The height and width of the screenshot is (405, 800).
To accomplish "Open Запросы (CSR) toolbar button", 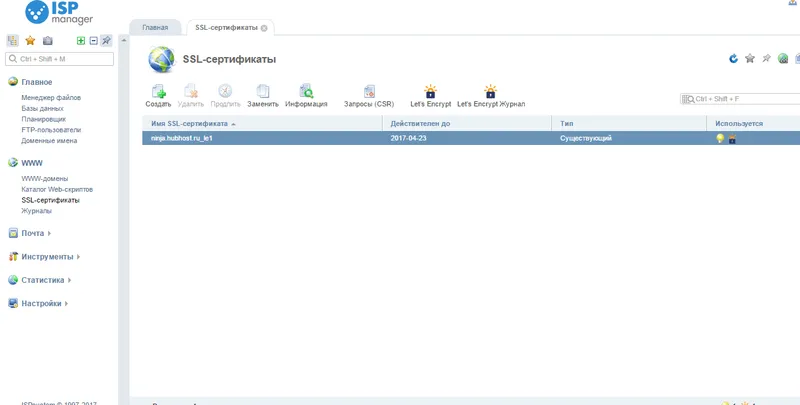I will coord(369,96).
